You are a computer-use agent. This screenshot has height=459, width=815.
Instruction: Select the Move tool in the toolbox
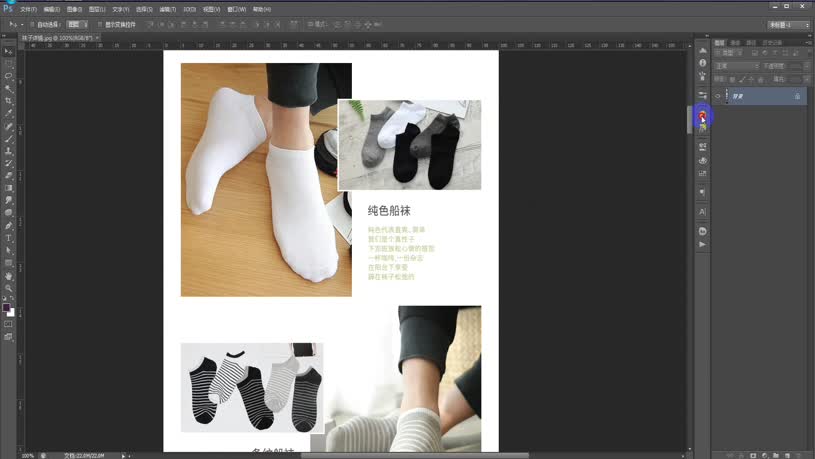click(8, 51)
